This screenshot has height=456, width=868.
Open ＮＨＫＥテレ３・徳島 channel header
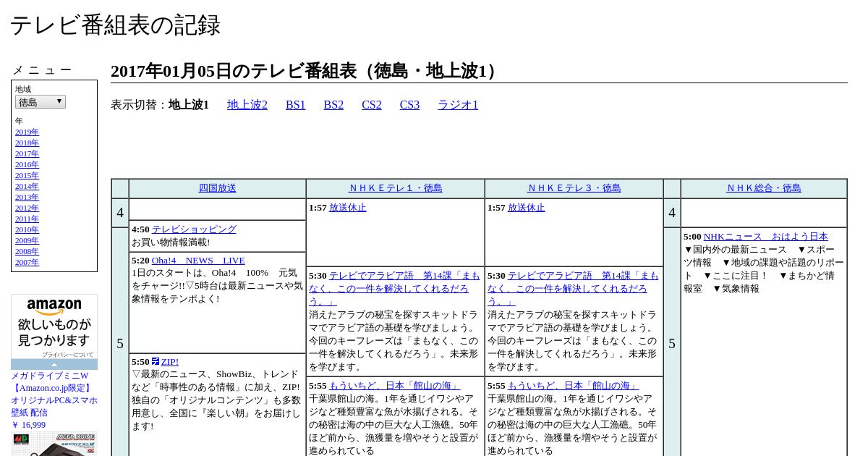(574, 188)
